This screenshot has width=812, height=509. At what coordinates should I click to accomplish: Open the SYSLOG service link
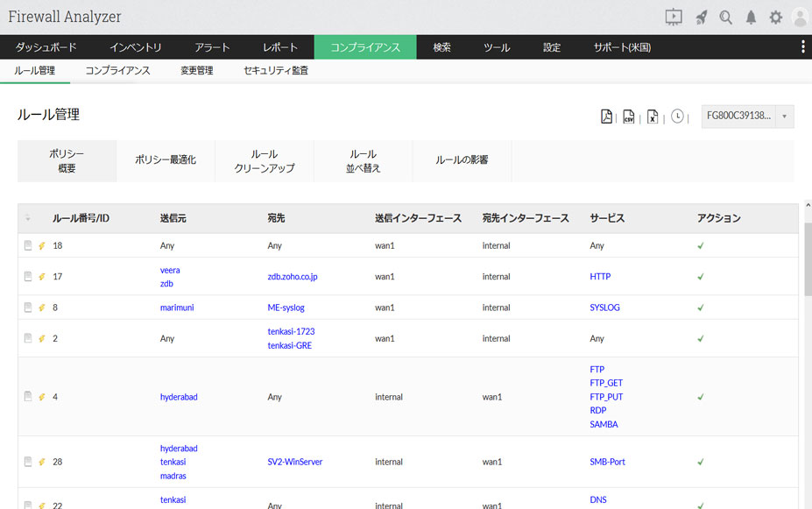point(604,308)
